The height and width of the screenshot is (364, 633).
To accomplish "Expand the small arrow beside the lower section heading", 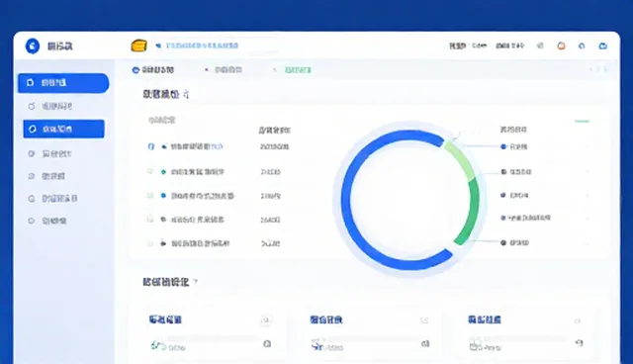I will pos(196,281).
